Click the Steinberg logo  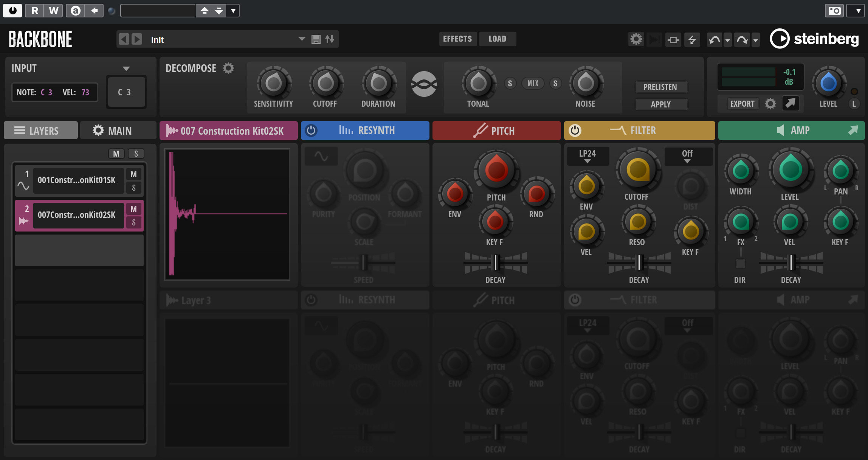(x=814, y=39)
